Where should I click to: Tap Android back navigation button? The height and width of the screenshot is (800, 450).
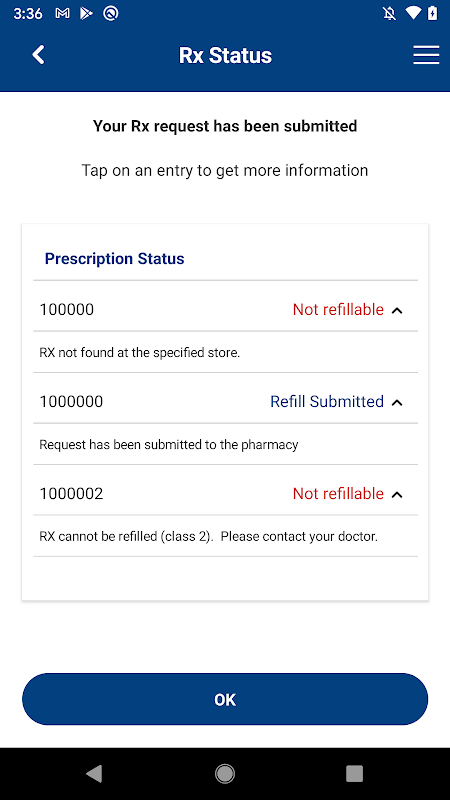pyautogui.click(x=94, y=774)
